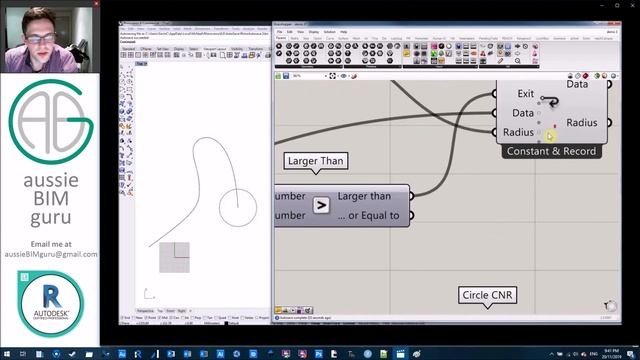Click Radius output on the right of loop component

click(582, 123)
